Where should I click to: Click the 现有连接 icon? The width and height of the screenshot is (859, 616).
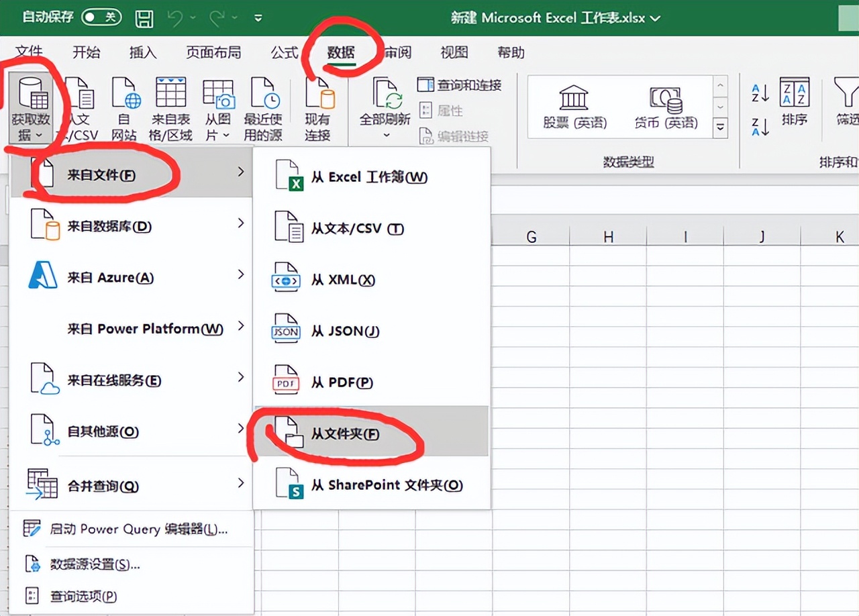point(319,93)
